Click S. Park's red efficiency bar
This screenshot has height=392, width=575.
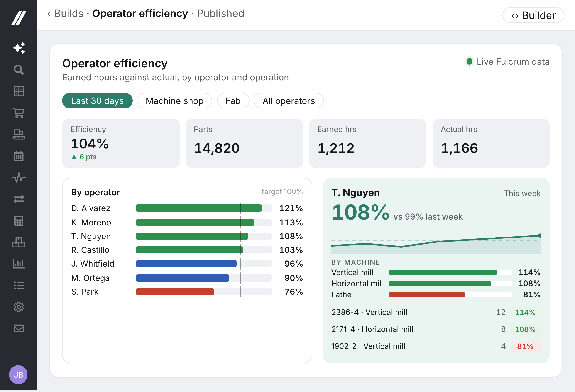[x=175, y=292]
